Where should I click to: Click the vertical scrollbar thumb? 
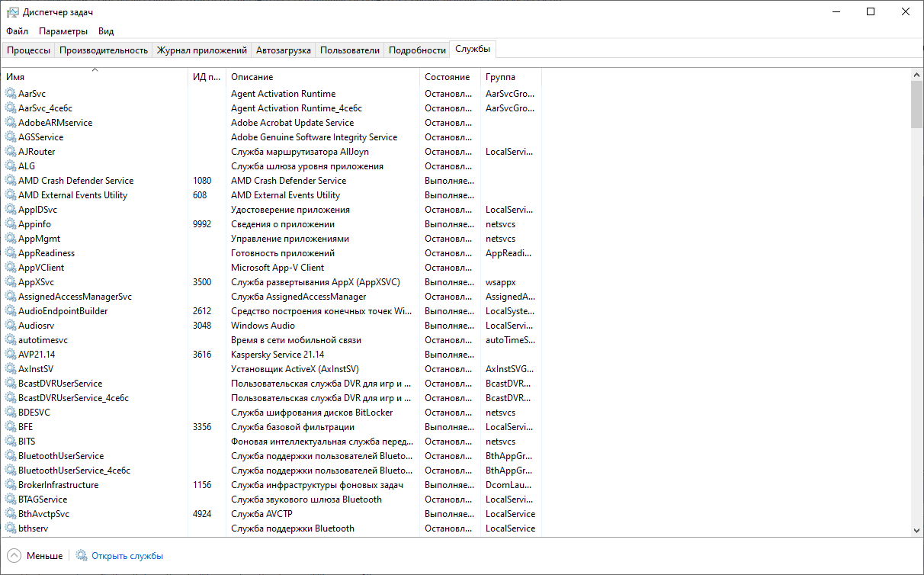click(916, 104)
